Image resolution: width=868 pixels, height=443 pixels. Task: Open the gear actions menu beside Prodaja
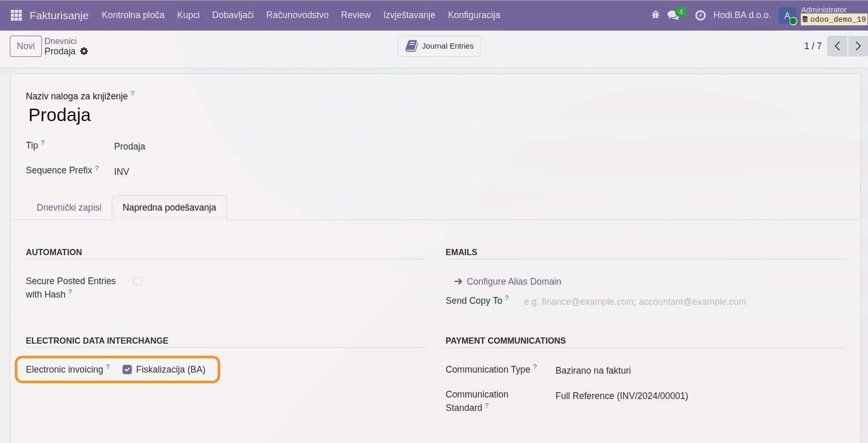point(84,51)
